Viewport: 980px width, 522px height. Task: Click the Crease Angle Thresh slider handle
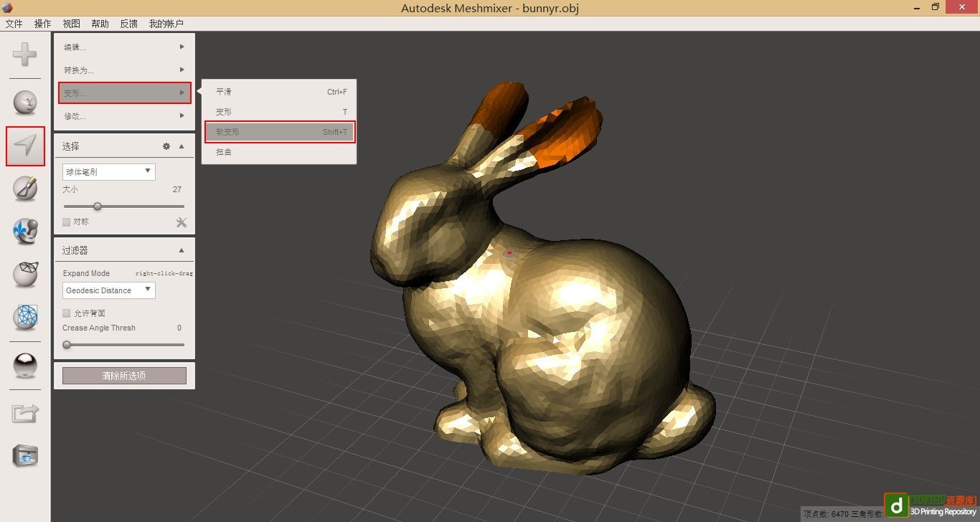pyautogui.click(x=67, y=345)
